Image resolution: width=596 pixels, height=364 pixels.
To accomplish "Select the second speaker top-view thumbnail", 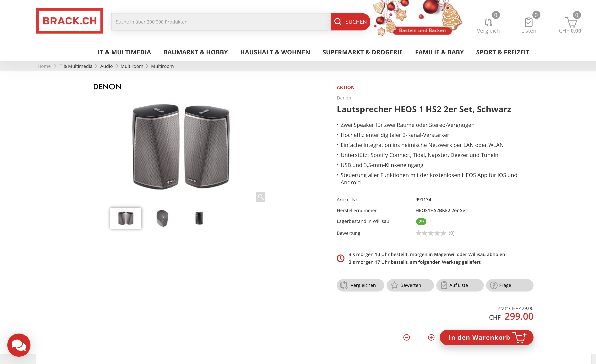I will (162, 218).
